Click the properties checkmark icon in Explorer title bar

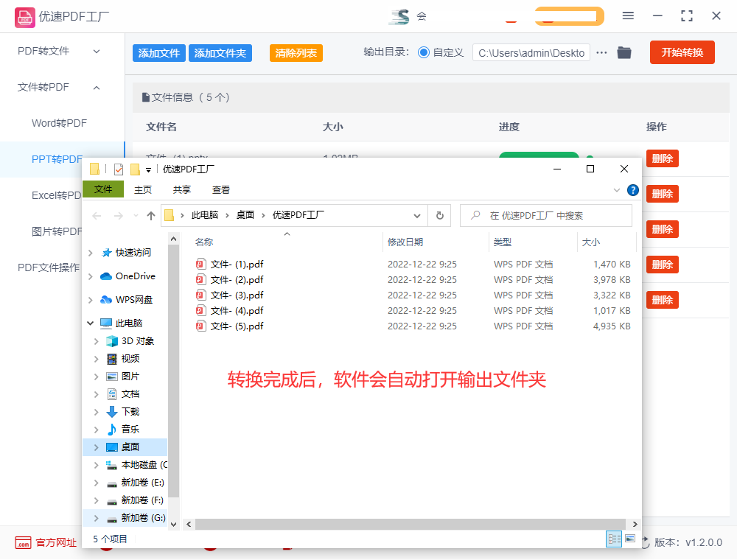click(119, 169)
